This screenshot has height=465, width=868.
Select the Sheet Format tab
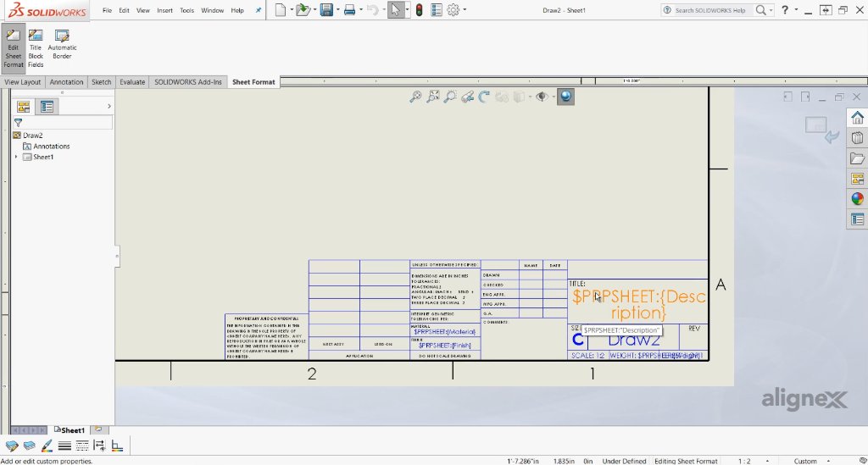253,82
